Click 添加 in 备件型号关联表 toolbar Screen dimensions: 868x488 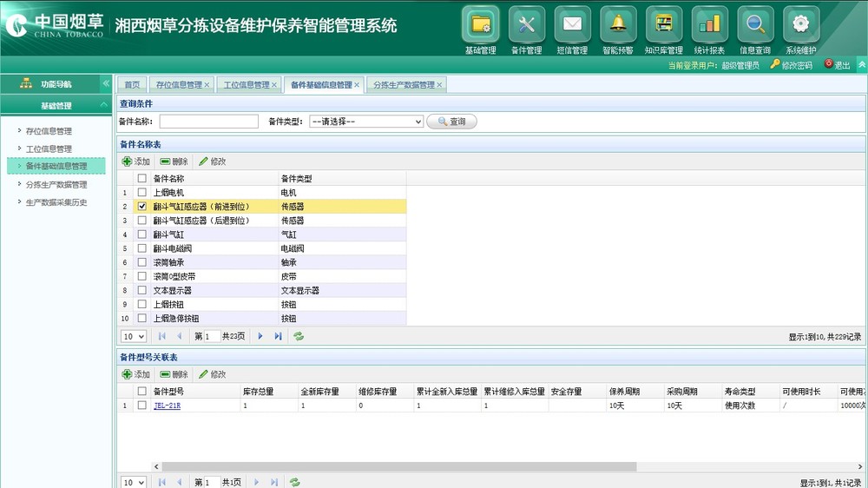coord(136,374)
